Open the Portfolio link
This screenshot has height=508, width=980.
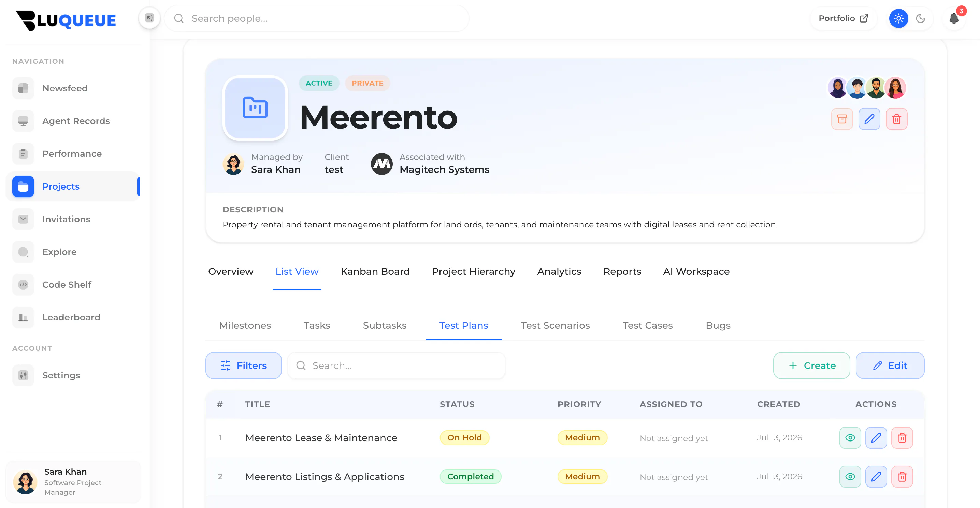point(843,19)
